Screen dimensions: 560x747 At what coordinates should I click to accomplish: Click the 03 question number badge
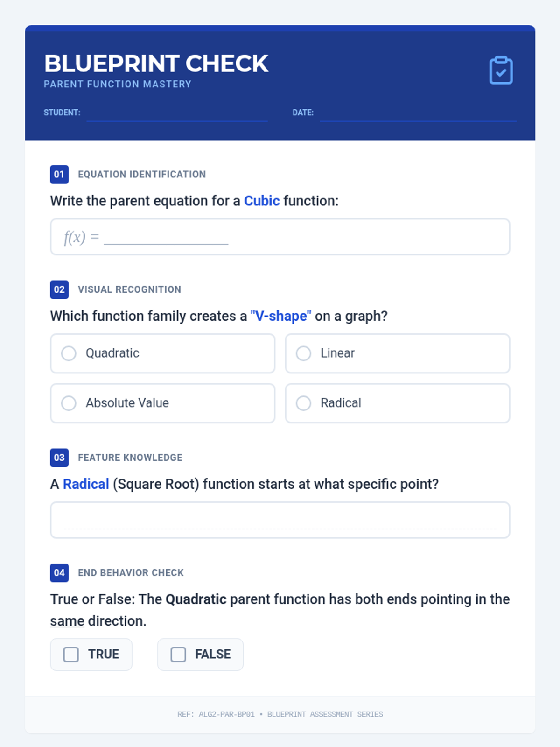click(59, 458)
